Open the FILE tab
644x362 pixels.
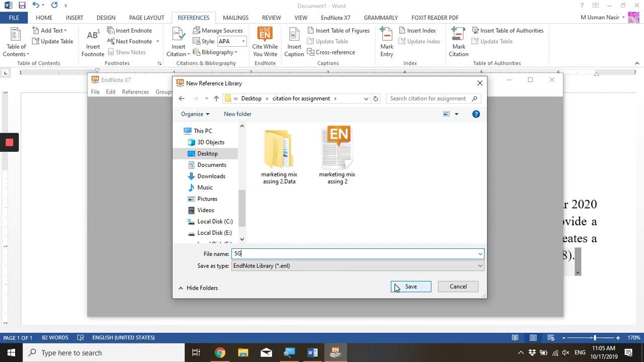coord(14,18)
